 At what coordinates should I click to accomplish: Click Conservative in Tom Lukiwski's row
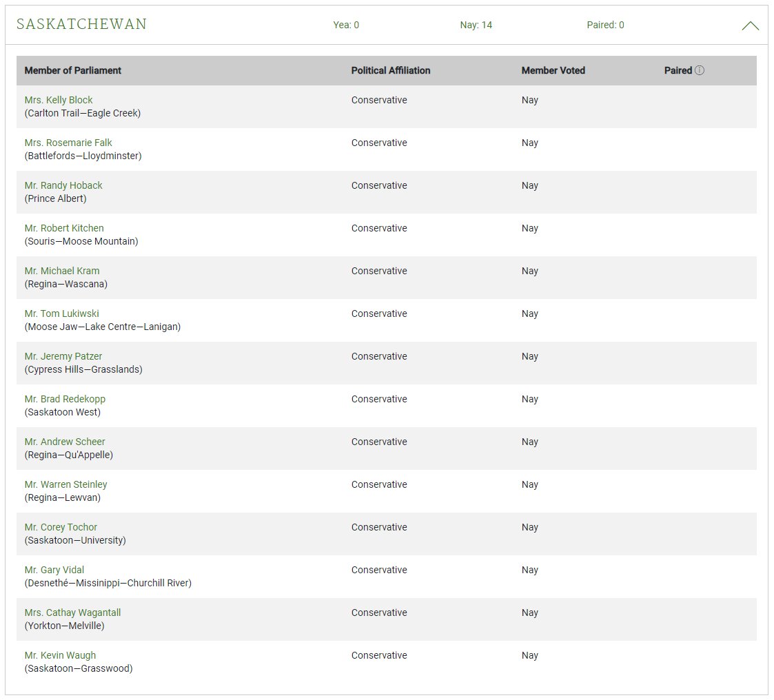[379, 313]
